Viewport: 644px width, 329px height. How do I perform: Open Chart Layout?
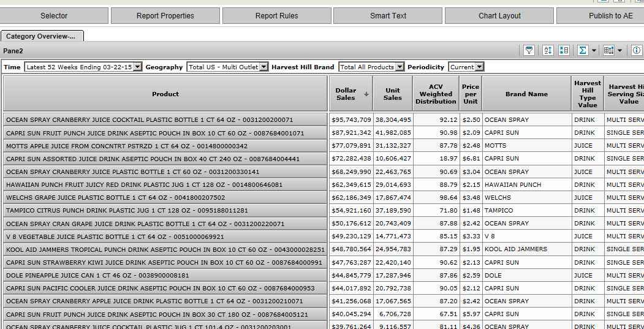coord(499,16)
